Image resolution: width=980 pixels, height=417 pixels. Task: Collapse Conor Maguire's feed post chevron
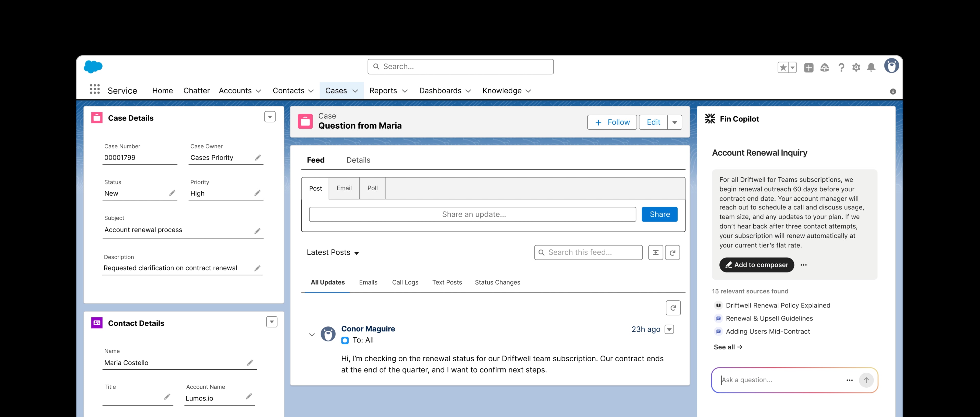tap(312, 334)
